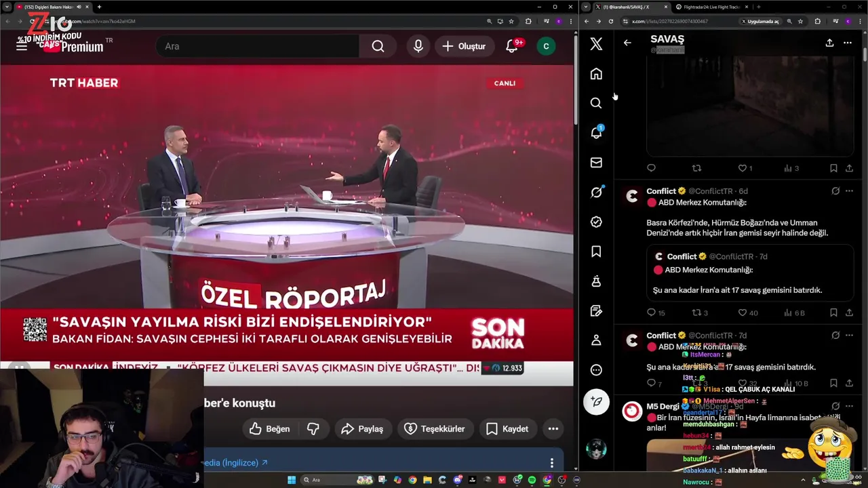
Task: Bookmark X page with star icon
Action: click(801, 21)
